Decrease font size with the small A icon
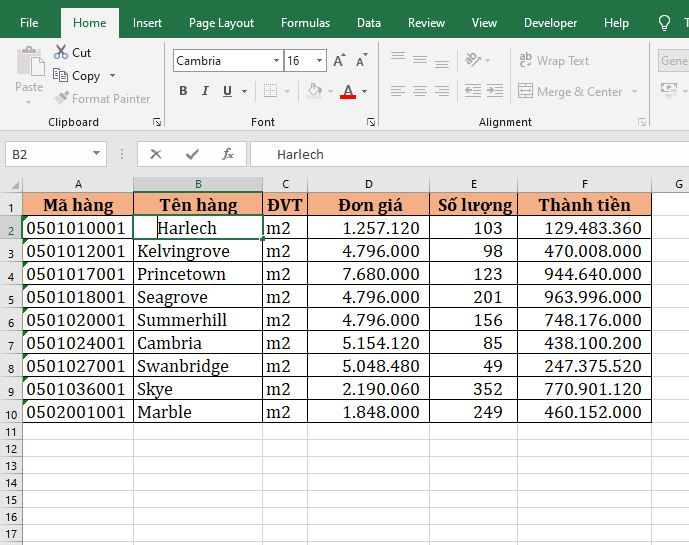This screenshot has height=545, width=689. point(359,61)
